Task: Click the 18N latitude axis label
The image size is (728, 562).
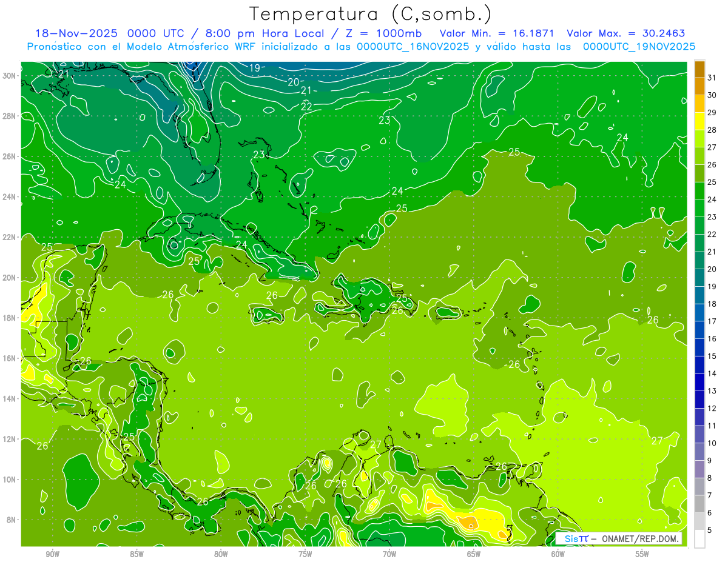Action: (9, 318)
